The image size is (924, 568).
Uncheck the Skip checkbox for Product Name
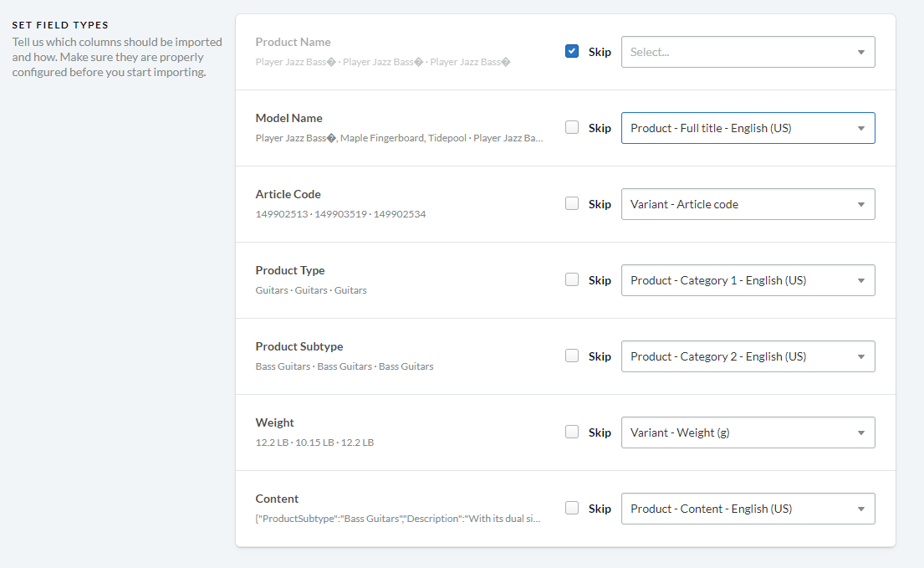point(572,52)
